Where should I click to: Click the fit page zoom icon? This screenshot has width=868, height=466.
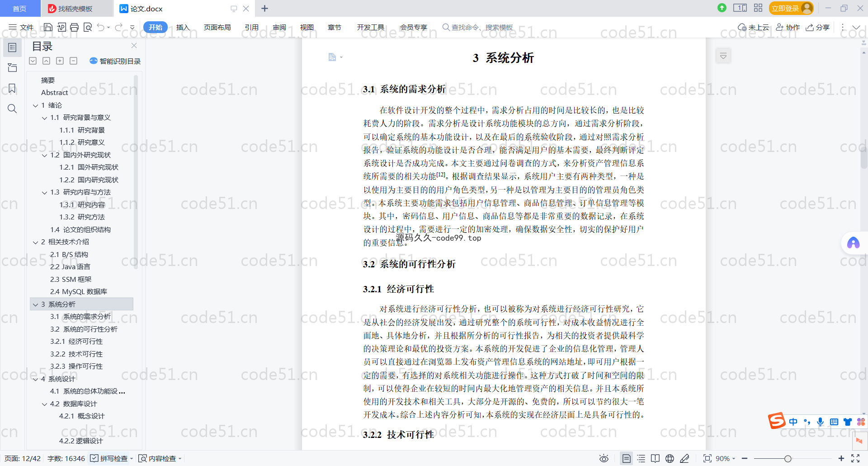[x=708, y=458]
